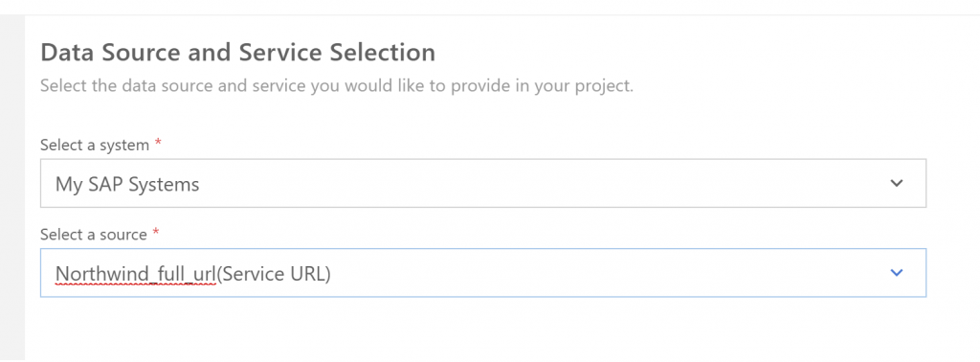Click the Northwind_full_url(Service URL) selected value
The image size is (980, 362).
point(192,274)
